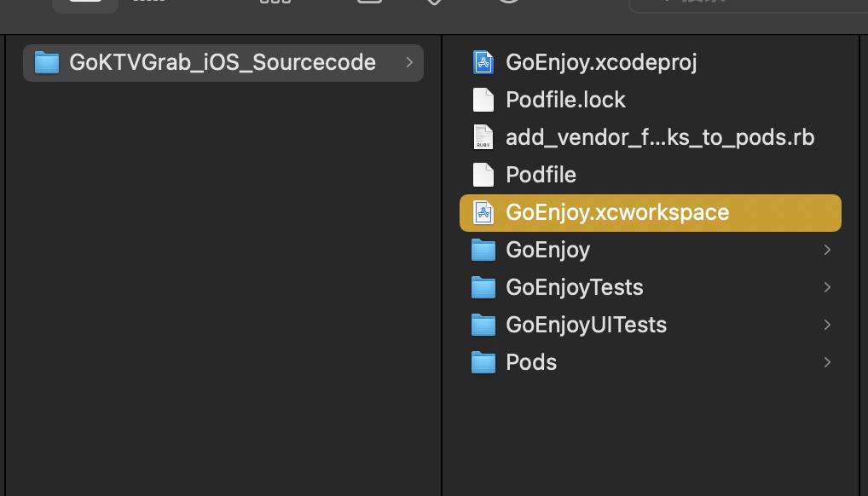Click the blue folder icon for Pods
Screen dimensions: 868x496
(x=483, y=362)
